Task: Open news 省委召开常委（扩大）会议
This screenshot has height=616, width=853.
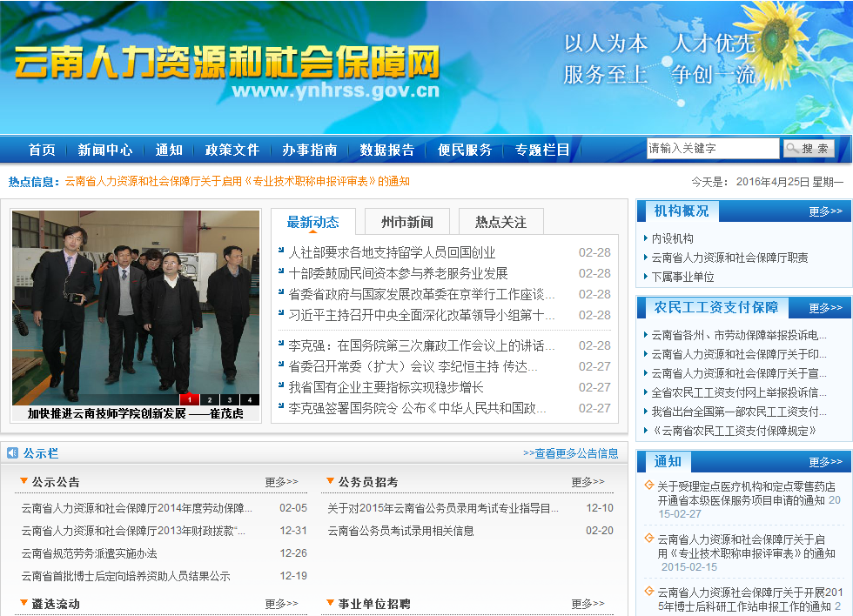Action: coord(413,366)
